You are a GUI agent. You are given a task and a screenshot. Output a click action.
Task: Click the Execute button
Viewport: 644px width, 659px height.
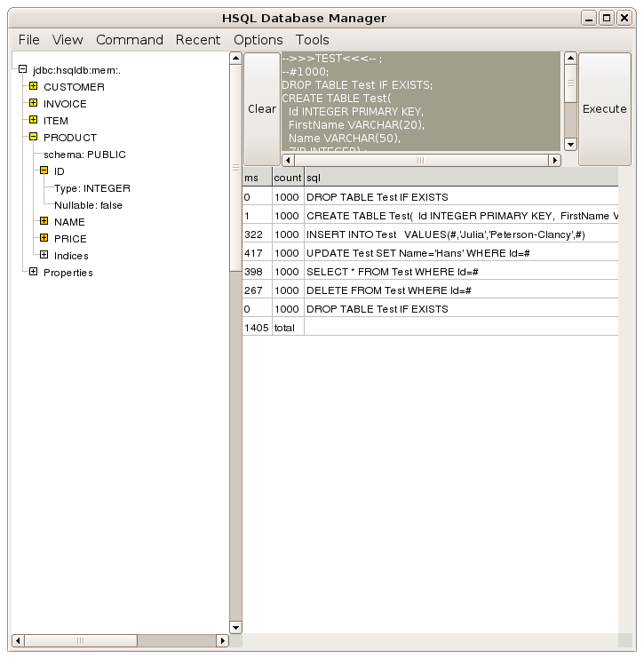pyautogui.click(x=605, y=109)
